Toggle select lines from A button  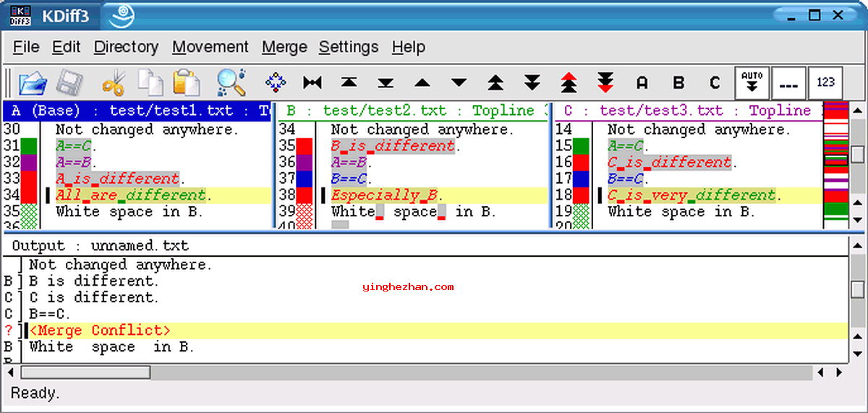[642, 82]
